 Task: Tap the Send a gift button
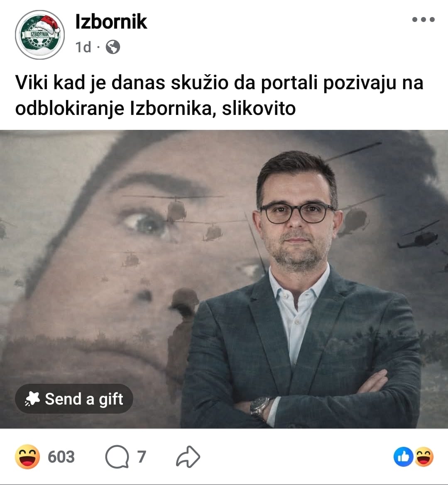point(74,399)
